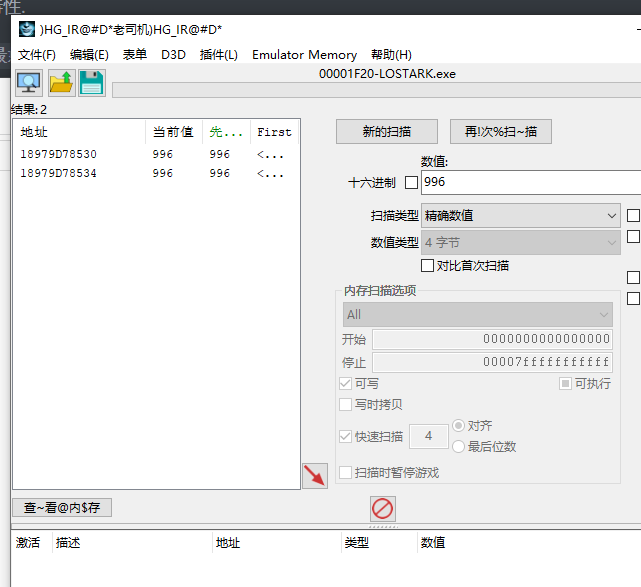This screenshot has height=587, width=641.
Task: Click the 数值 input field with 996
Action: point(531,182)
